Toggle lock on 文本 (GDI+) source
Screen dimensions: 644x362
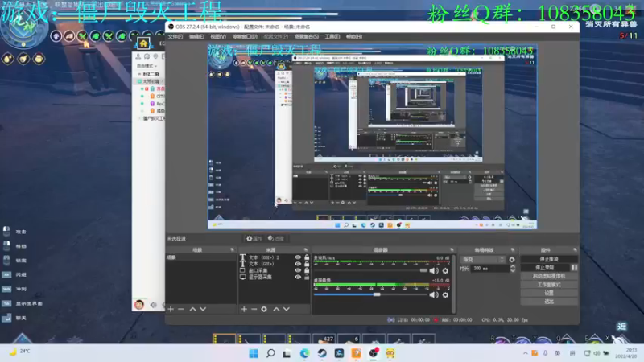coord(307,264)
